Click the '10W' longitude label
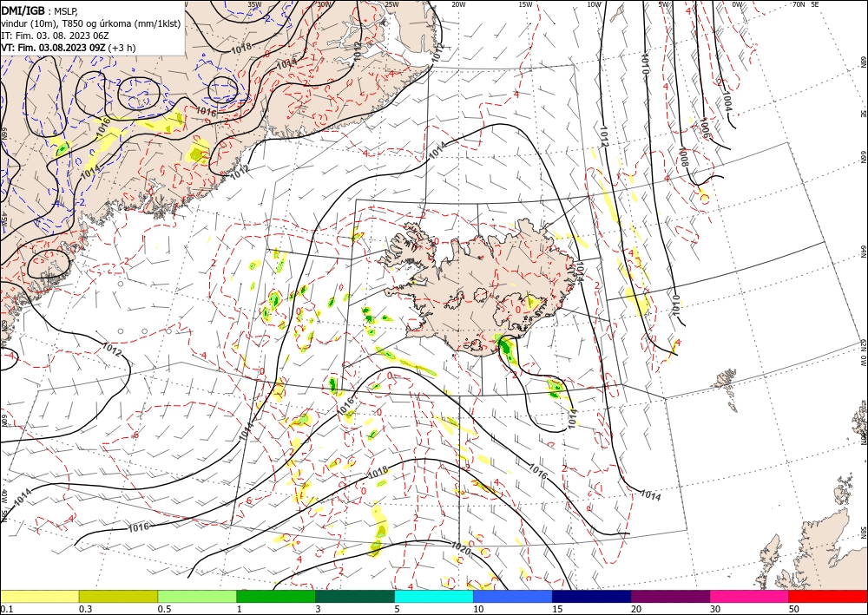The image size is (868, 615). [594, 4]
